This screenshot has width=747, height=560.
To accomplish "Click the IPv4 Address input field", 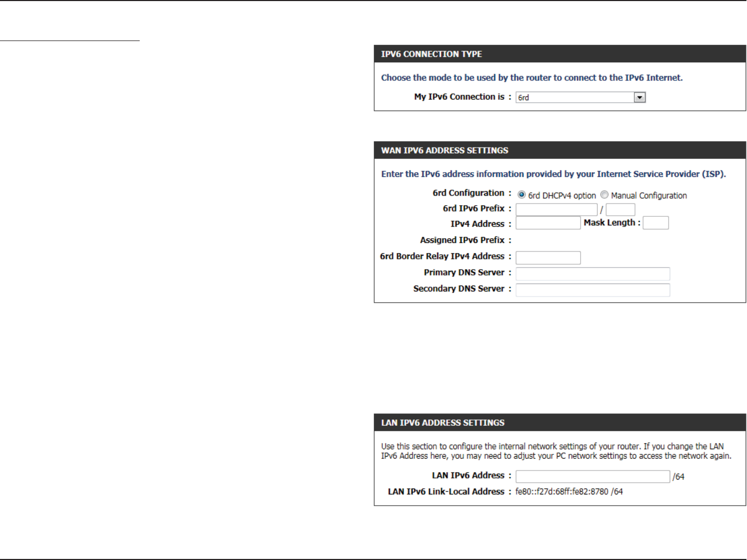I will coord(548,223).
